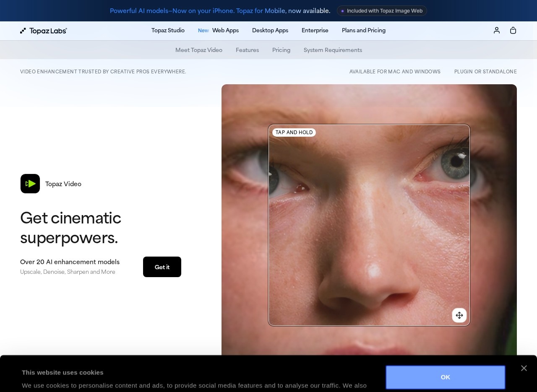The width and height of the screenshot is (537, 392).
Task: Open the shopping bag cart icon
Action: (x=513, y=30)
